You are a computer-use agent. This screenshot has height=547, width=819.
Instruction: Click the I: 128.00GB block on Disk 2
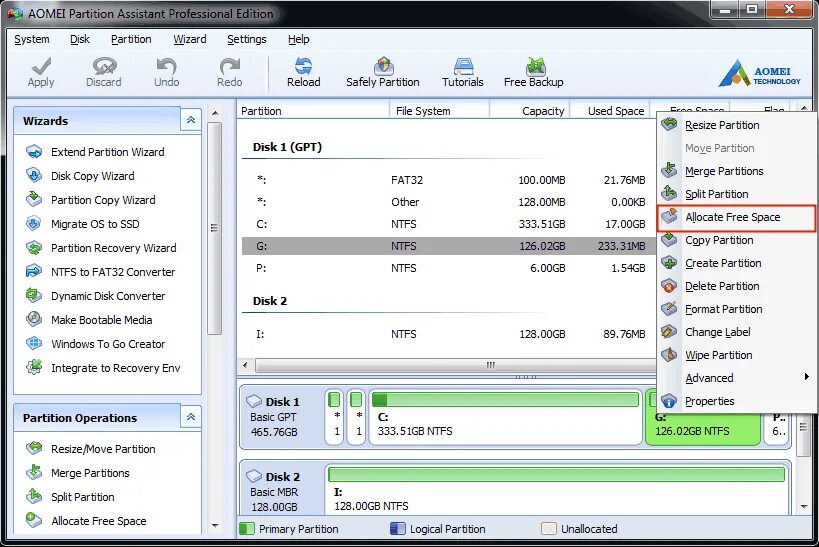(x=557, y=488)
